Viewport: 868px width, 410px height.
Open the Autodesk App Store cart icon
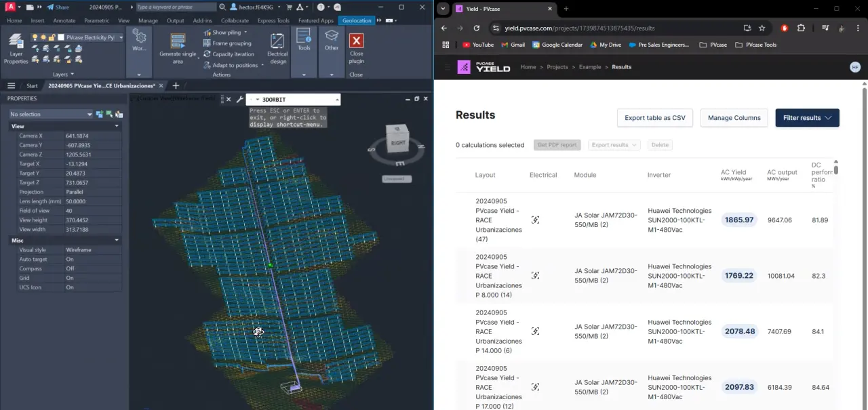click(290, 7)
